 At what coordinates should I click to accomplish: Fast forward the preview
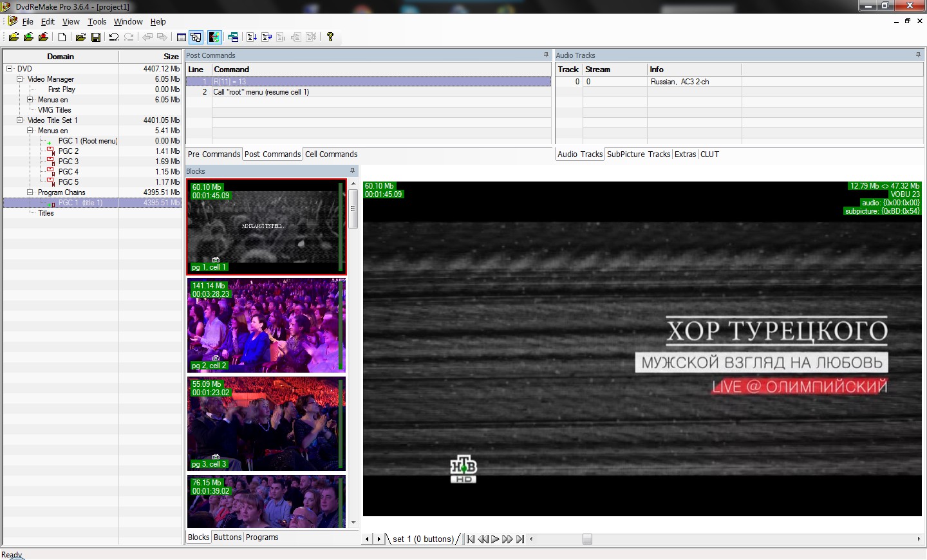(507, 539)
